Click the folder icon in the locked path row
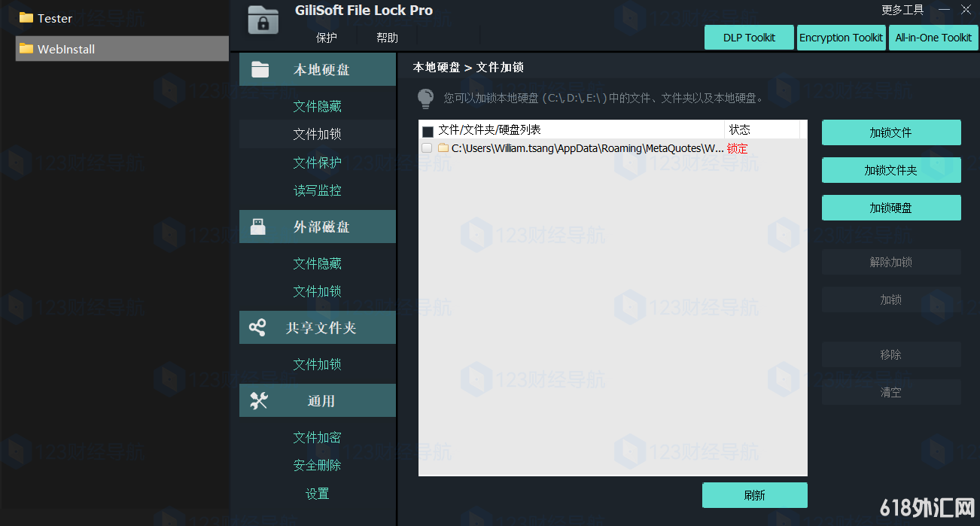The width and height of the screenshot is (980, 526). coord(443,148)
